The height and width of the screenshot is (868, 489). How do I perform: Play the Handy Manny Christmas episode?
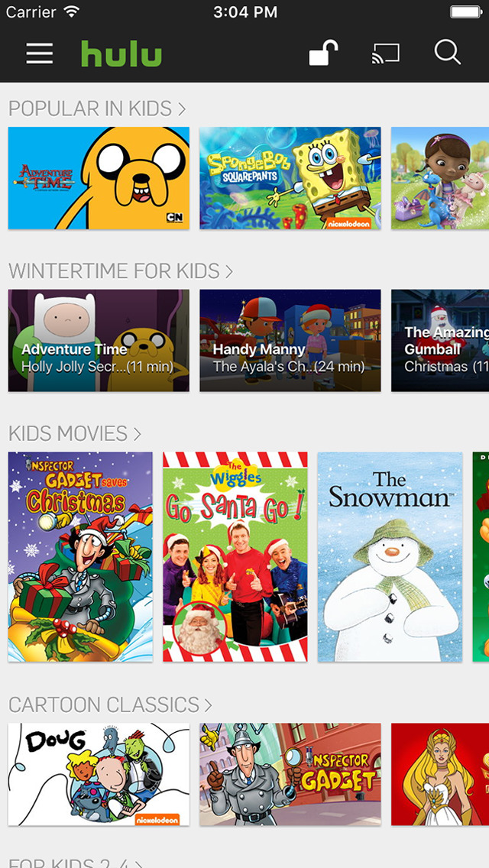pos(290,341)
